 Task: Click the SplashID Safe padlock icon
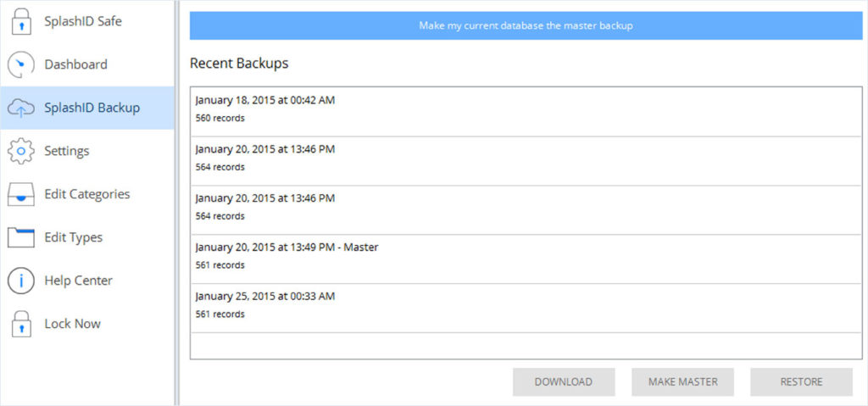(x=21, y=22)
